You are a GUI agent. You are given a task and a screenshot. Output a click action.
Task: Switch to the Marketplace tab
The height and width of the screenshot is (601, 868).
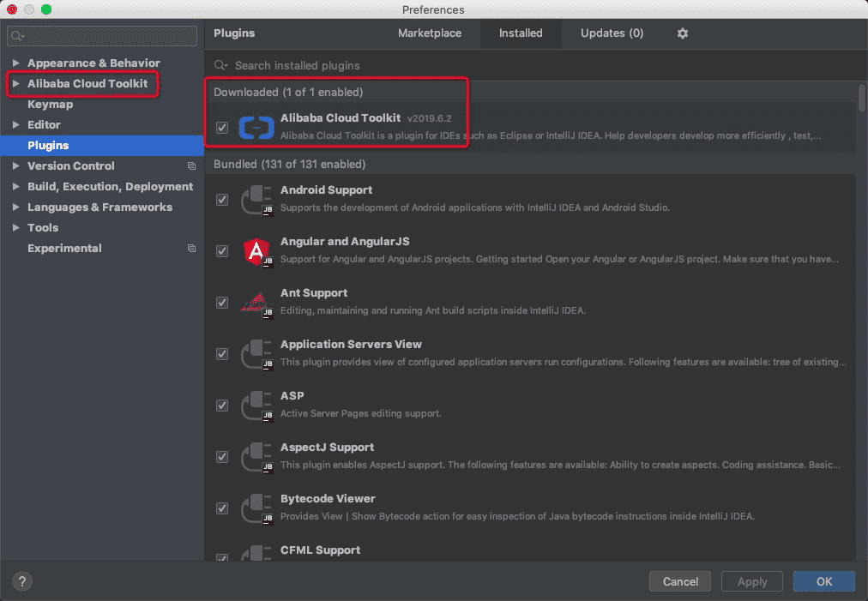click(x=430, y=33)
